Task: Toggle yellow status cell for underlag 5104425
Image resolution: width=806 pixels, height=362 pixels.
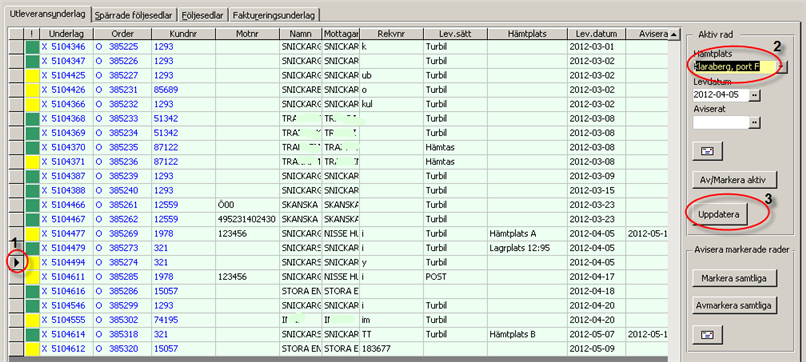Action: tap(32, 76)
